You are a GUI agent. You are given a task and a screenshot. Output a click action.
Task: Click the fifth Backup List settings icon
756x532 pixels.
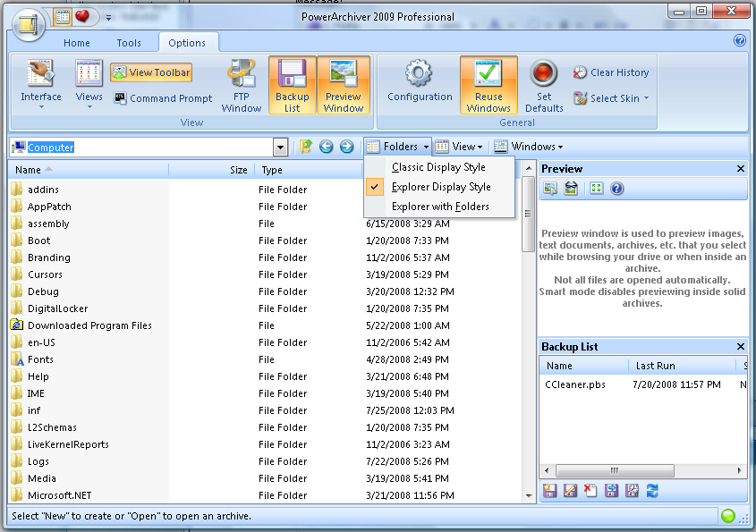(x=632, y=491)
